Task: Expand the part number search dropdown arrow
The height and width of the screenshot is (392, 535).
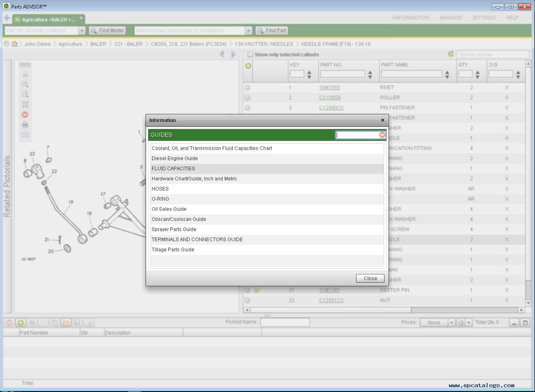Action: (x=248, y=31)
